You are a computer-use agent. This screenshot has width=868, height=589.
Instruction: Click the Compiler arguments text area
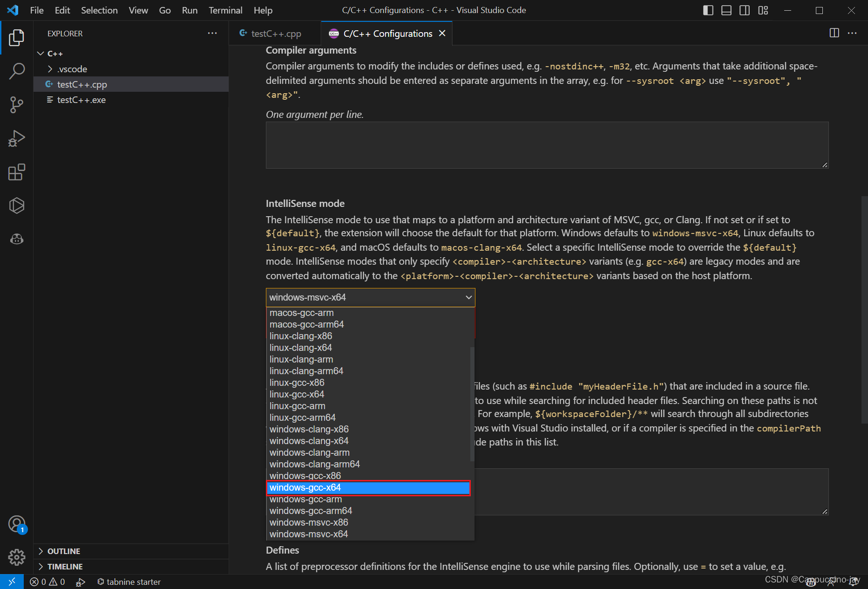[x=547, y=145]
